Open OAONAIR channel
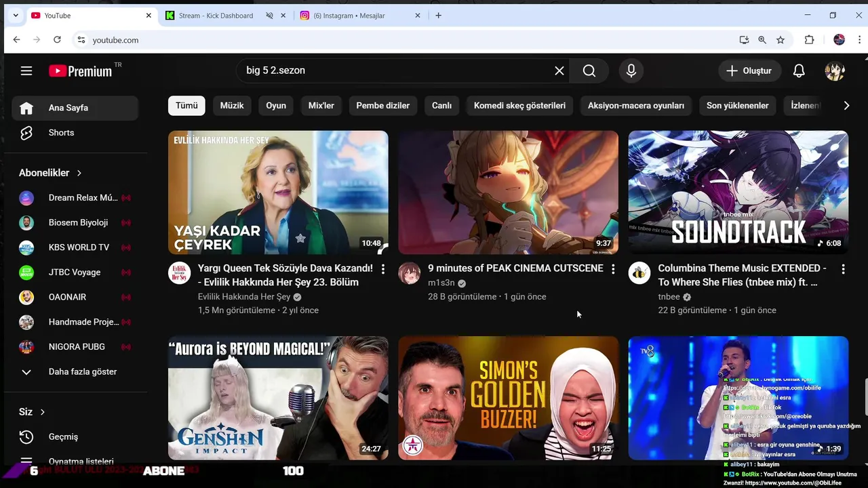The image size is (868, 488). (x=75, y=297)
